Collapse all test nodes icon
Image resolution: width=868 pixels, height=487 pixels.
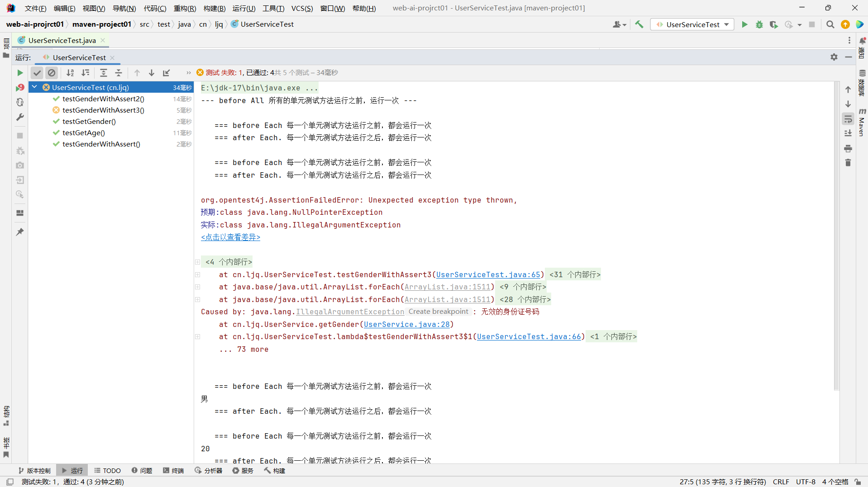[119, 73]
